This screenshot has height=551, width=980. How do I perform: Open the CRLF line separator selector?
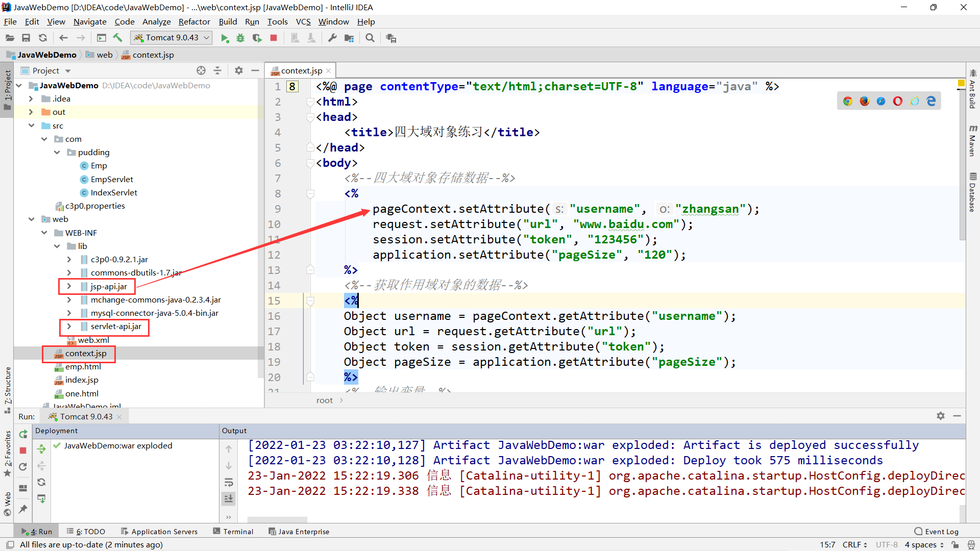point(854,544)
